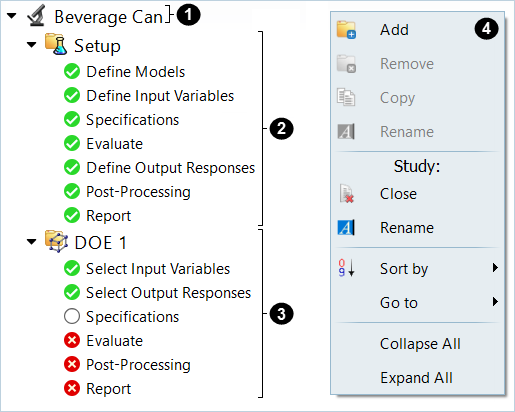Image resolution: width=515 pixels, height=412 pixels.
Task: Click the DOE 1 cube folder icon
Action: click(x=56, y=241)
